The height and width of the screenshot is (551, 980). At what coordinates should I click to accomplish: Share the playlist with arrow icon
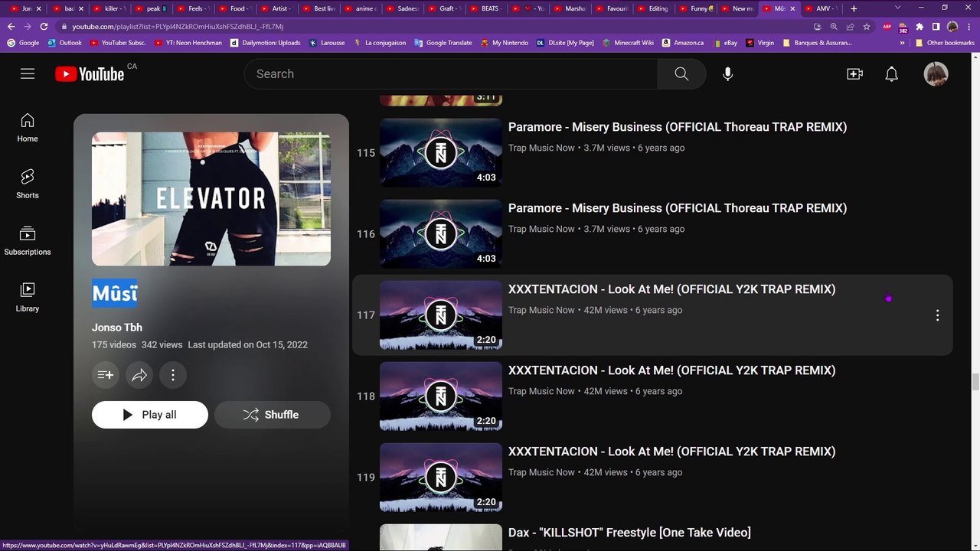[x=139, y=375]
